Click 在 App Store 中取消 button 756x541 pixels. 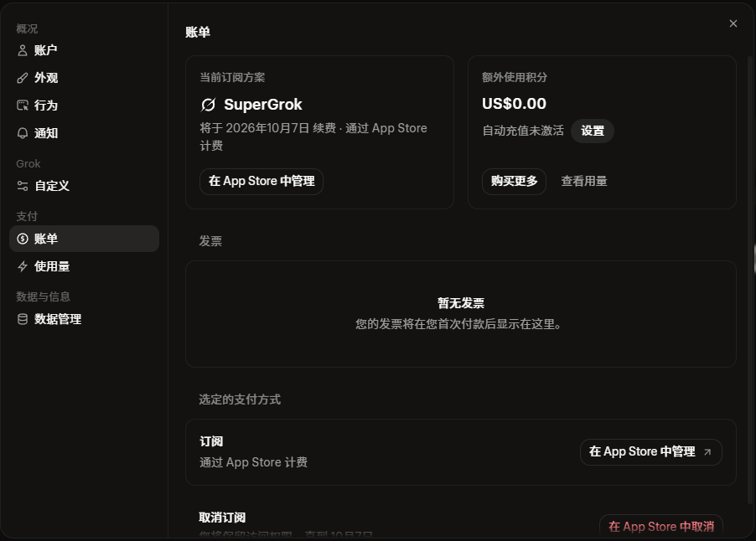(x=661, y=526)
